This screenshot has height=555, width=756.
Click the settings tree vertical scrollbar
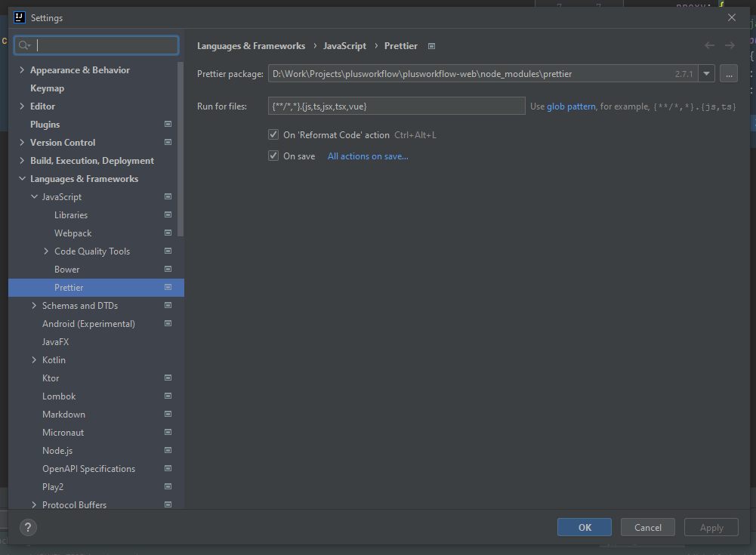[x=181, y=149]
